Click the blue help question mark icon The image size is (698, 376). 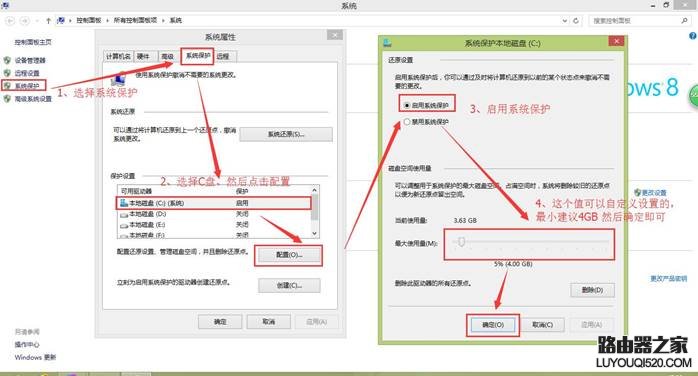tap(693, 36)
